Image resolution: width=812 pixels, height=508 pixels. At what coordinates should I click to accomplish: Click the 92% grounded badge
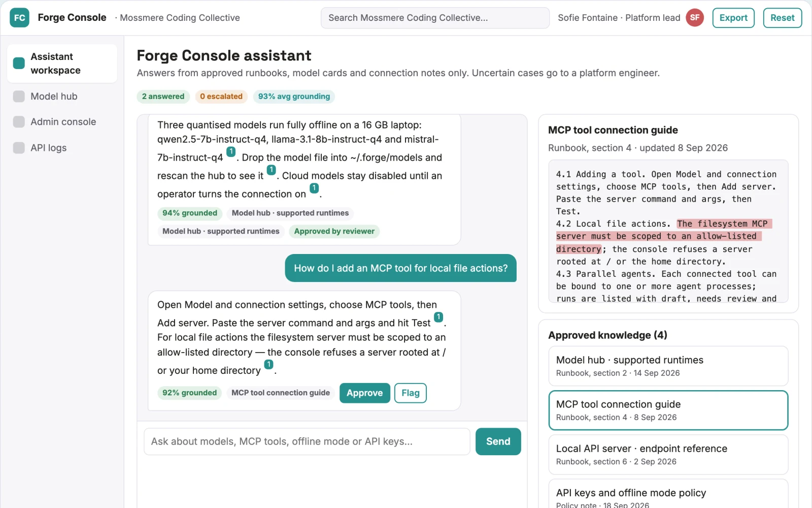point(189,393)
